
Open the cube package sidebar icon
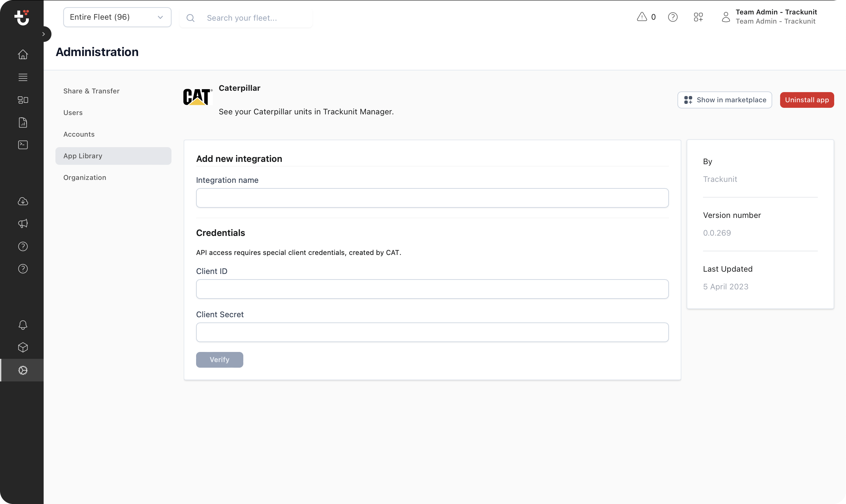(23, 347)
